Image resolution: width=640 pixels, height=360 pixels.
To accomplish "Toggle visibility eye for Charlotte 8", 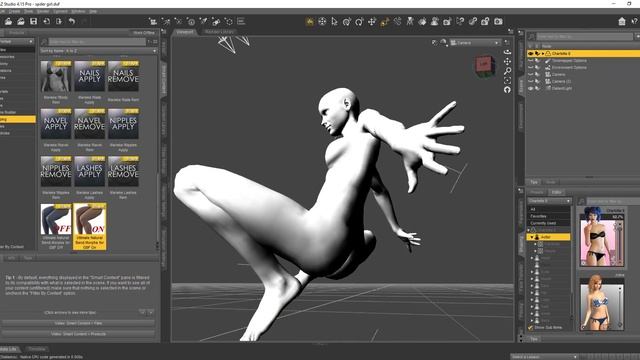I will pos(531,53).
